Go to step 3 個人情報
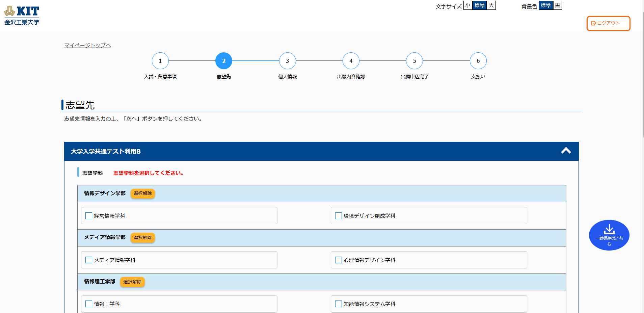644x313 pixels. point(288,61)
